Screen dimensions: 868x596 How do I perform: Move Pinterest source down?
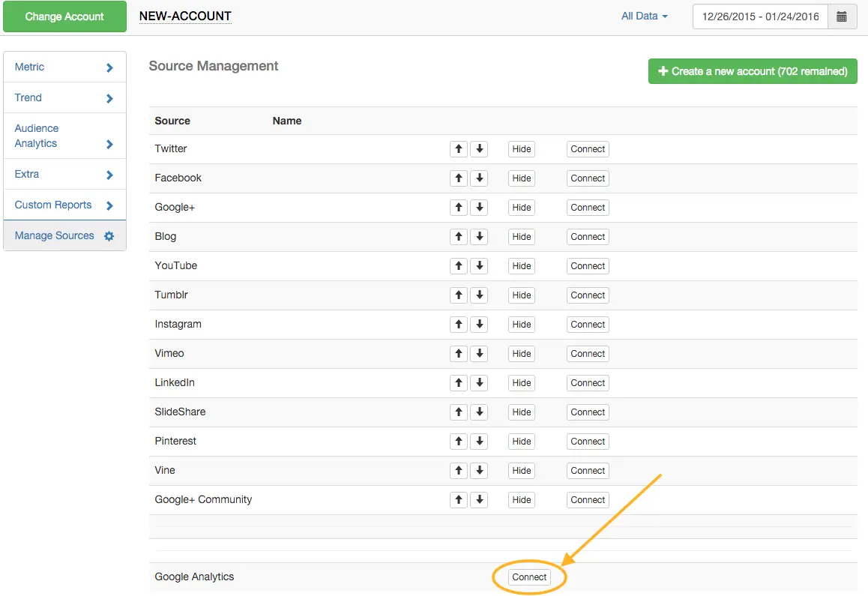pyautogui.click(x=479, y=442)
